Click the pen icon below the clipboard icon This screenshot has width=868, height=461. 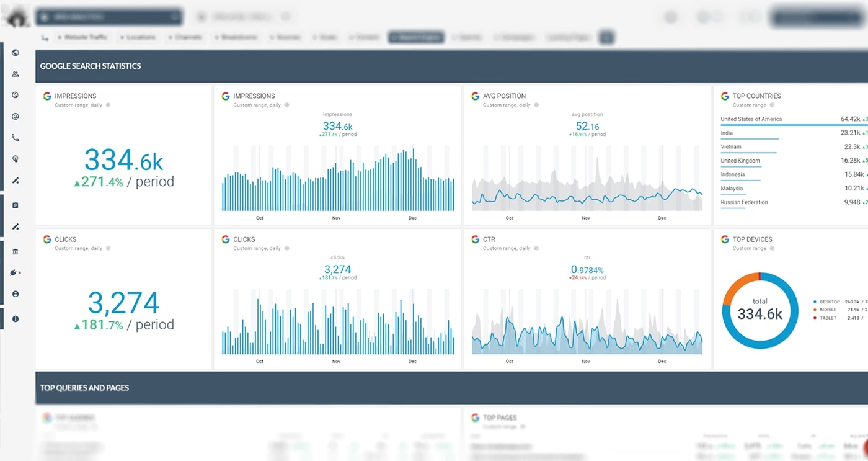(x=15, y=226)
